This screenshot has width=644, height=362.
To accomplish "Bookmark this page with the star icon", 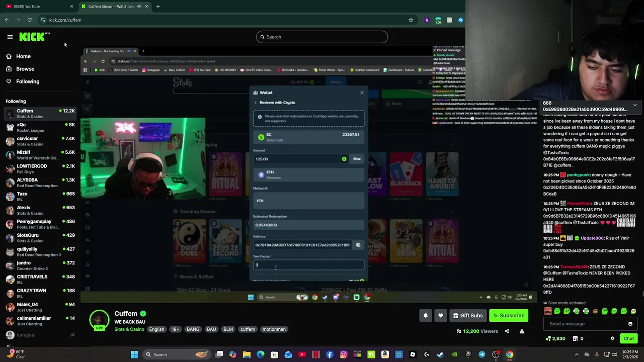I will tap(411, 20).
